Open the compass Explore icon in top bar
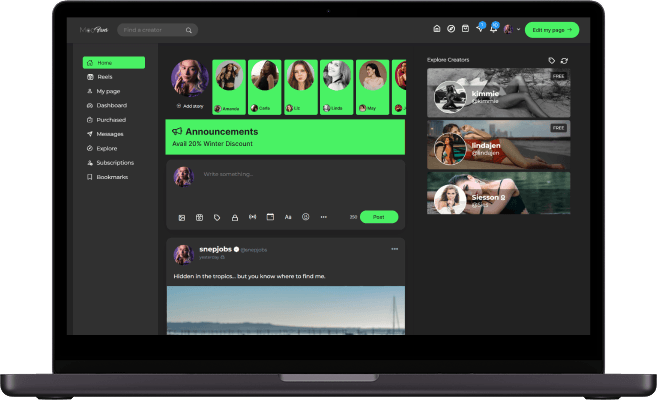The height and width of the screenshot is (401, 657). (451, 29)
